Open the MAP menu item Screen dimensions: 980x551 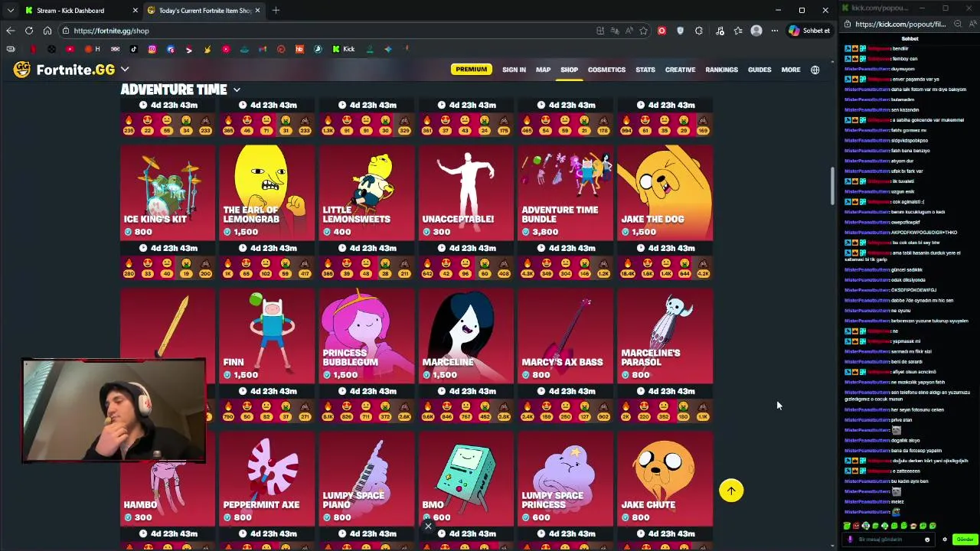point(543,70)
